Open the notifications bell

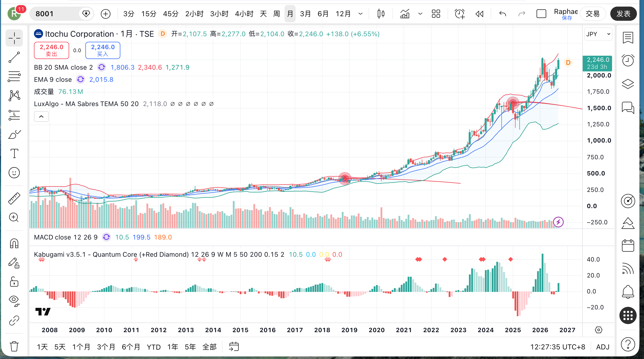(628, 292)
